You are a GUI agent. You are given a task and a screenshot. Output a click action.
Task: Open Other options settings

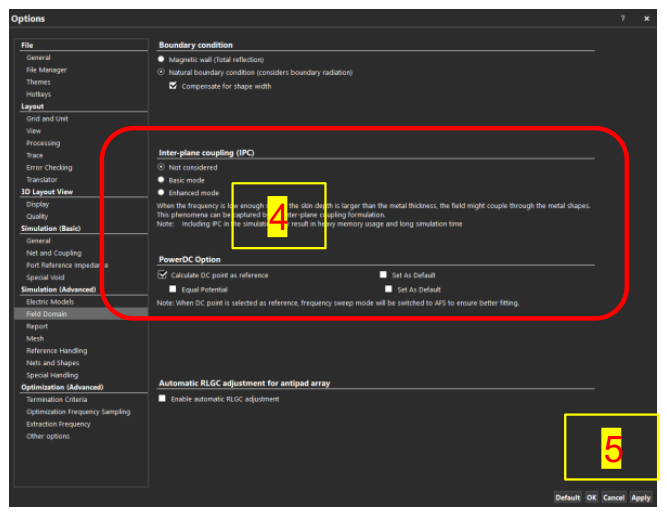[48, 436]
